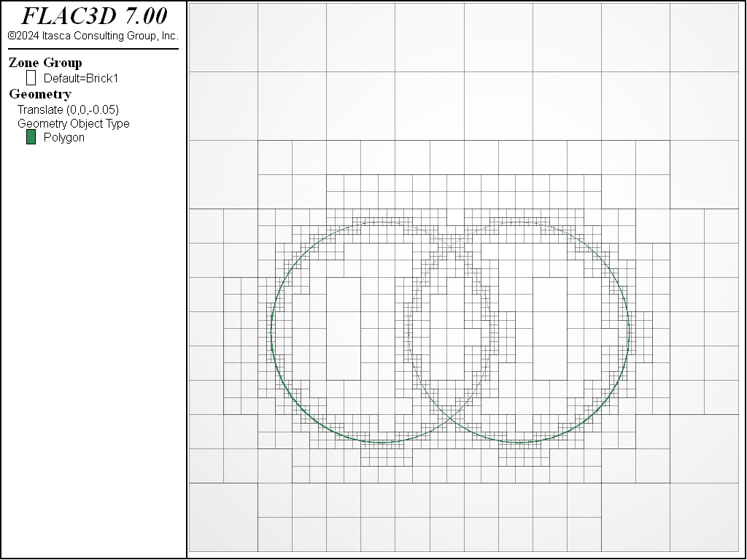Click the Polygon legend label
This screenshot has height=560, width=747.
click(64, 138)
